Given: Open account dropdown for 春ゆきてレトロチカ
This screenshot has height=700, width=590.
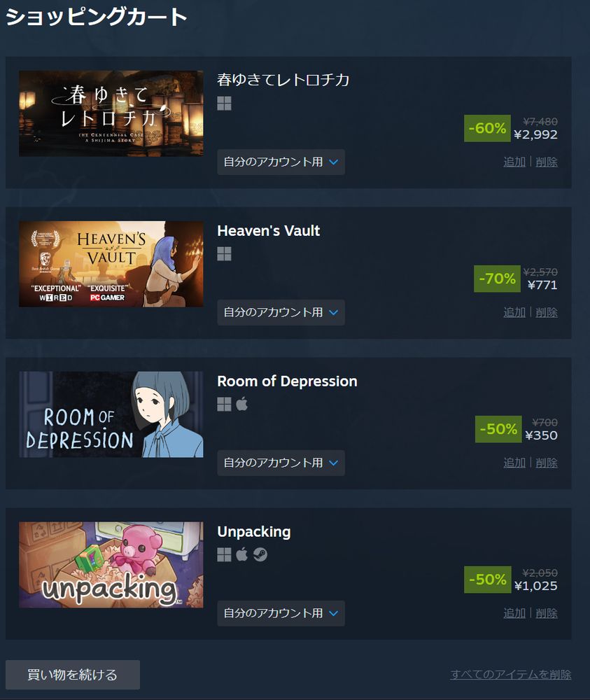Looking at the screenshot, I should pos(281,162).
